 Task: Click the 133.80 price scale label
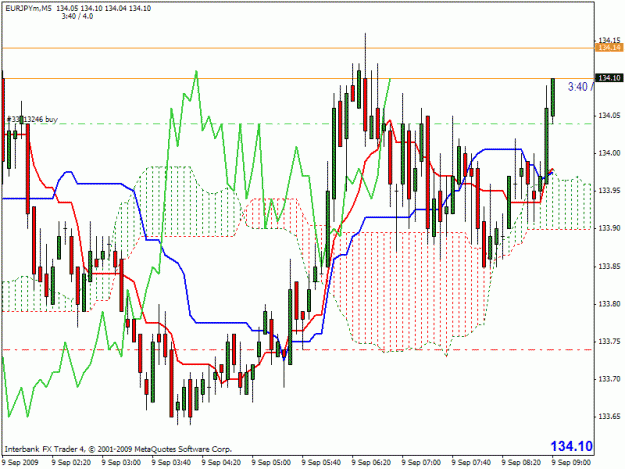click(609, 304)
